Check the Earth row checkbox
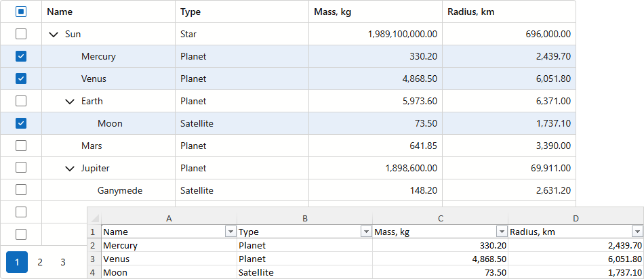This screenshot has height=279, width=644. [21, 101]
